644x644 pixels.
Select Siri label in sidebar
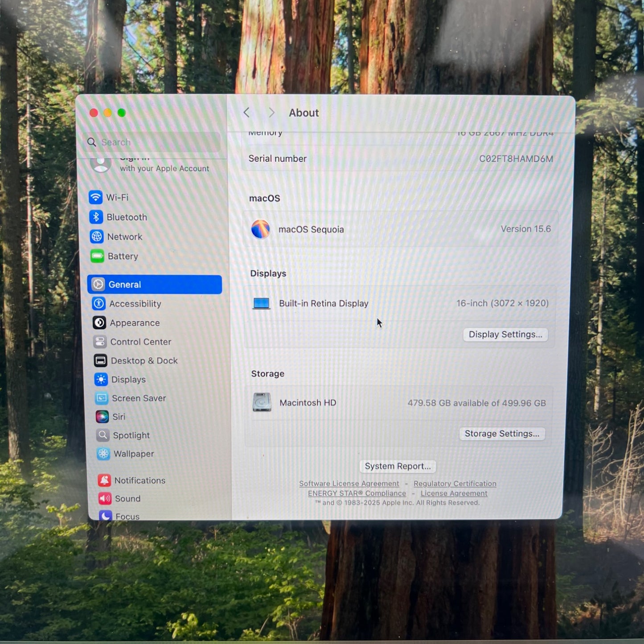pos(119,417)
